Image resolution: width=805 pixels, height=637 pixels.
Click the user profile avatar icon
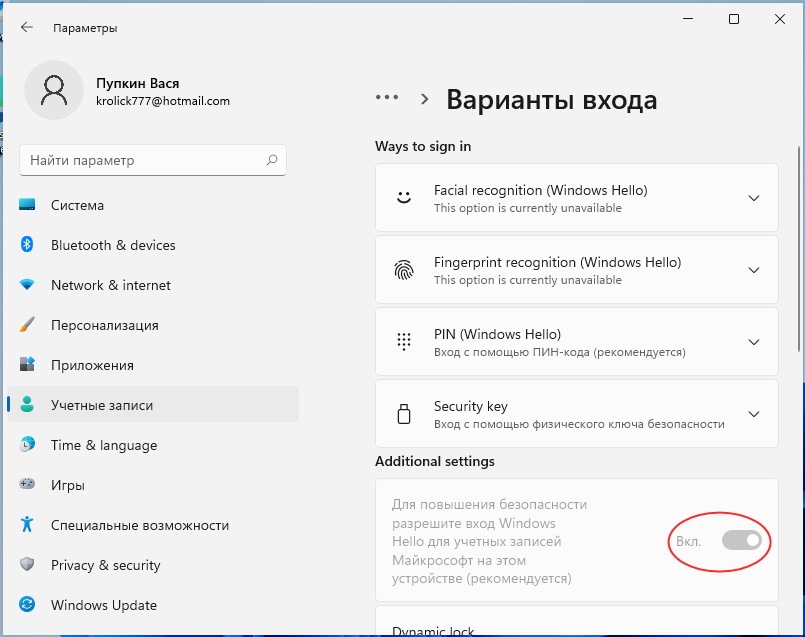tap(53, 90)
